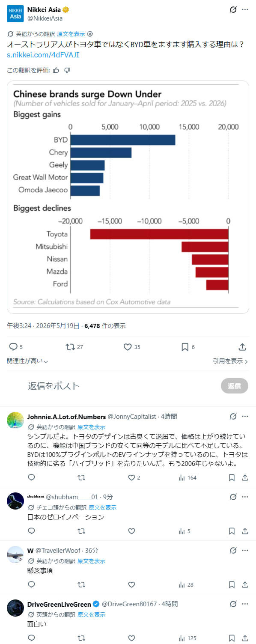Click Grok icon on Nikkei Asia post

pyautogui.click(x=233, y=9)
